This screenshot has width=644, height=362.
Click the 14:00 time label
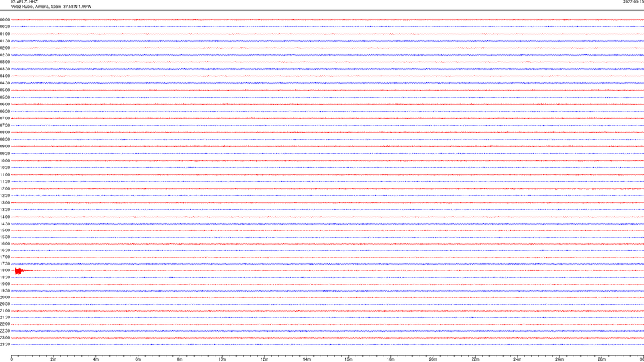pyautogui.click(x=5, y=217)
